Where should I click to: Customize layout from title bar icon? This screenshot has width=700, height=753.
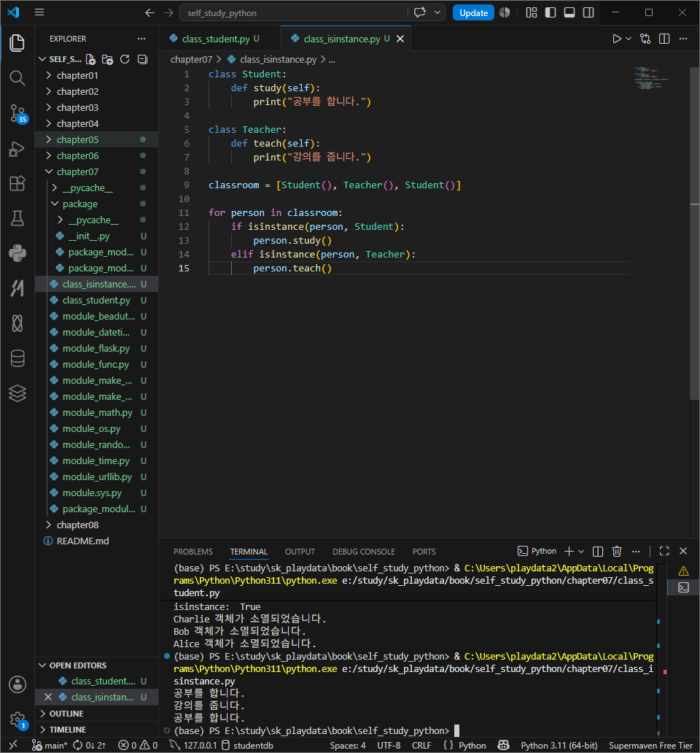point(531,12)
